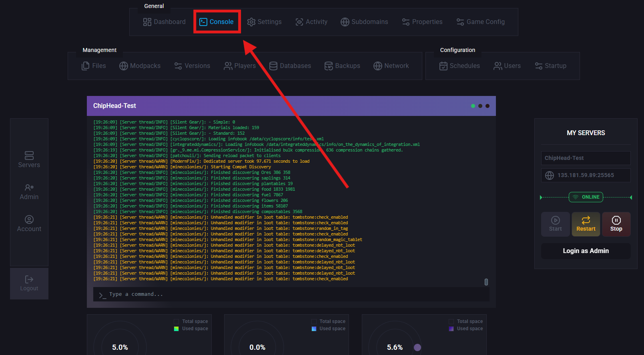Select the ChipHead-Test server entry

point(586,158)
